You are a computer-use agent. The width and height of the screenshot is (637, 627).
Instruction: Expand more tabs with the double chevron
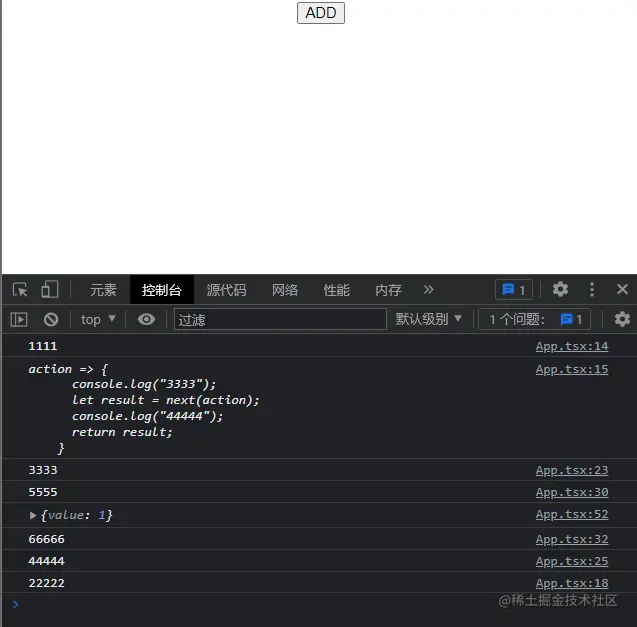coord(429,289)
